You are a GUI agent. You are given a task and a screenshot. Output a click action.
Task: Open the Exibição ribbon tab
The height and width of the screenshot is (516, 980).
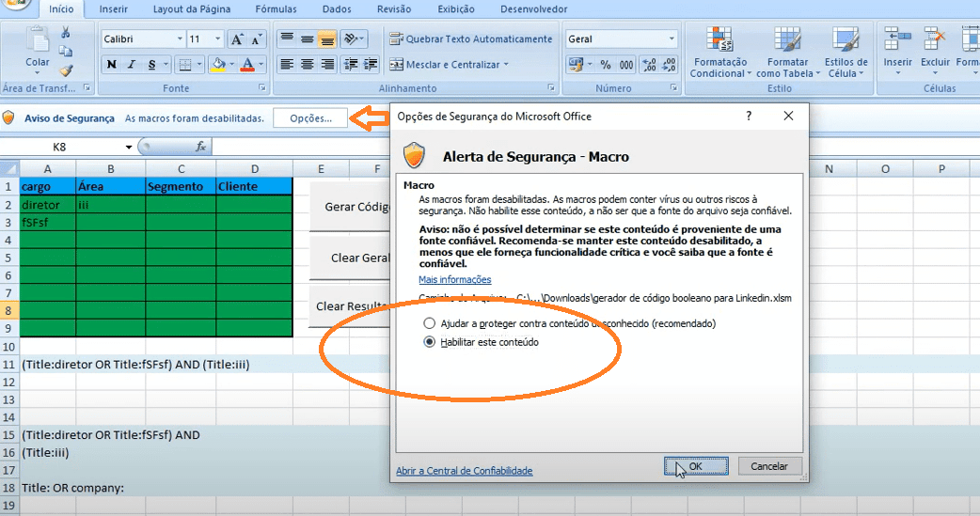pos(455,9)
